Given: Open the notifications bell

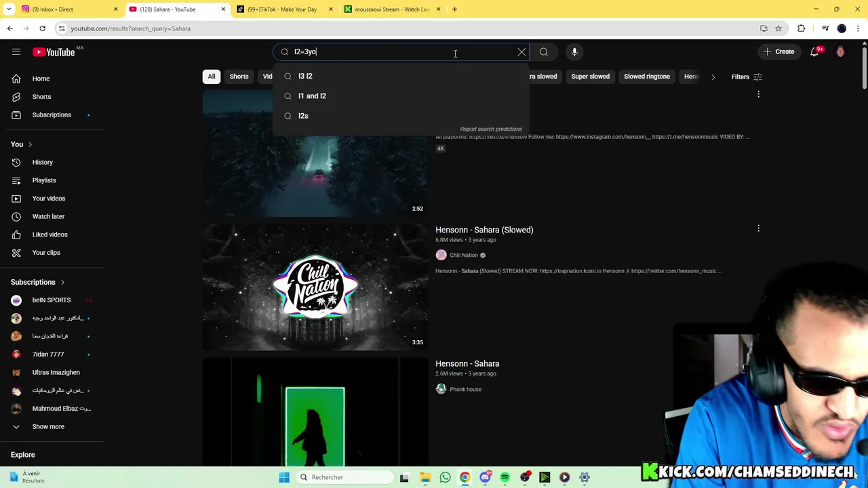Looking at the screenshot, I should click(x=814, y=52).
